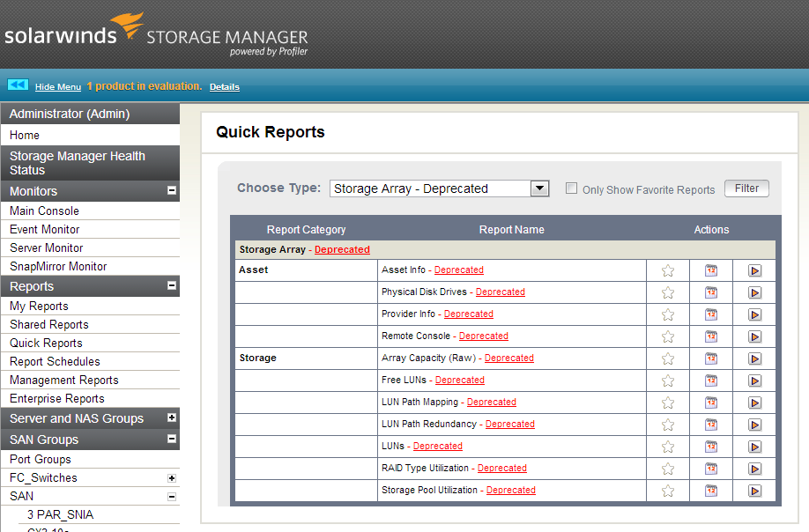Click the Filter button
The height and width of the screenshot is (532, 809).
click(x=746, y=188)
